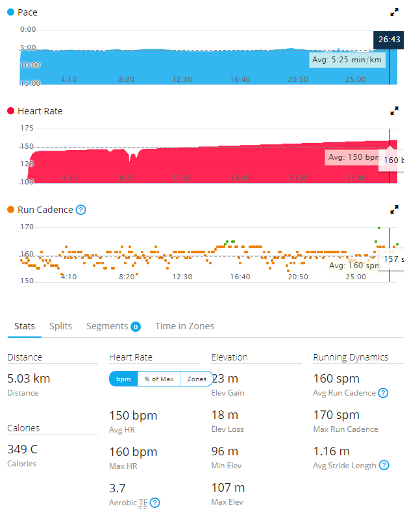Open help icon beside Avg Run Cadence

pyautogui.click(x=384, y=393)
